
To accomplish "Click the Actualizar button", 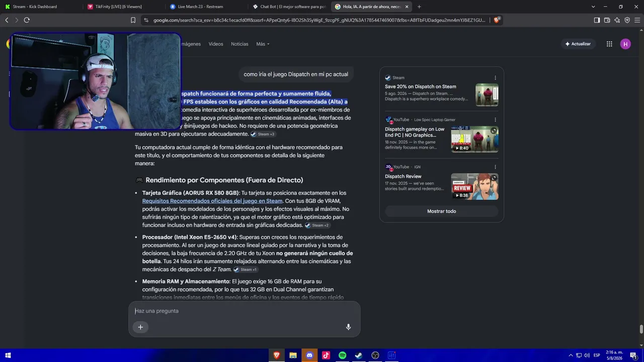I will tap(578, 44).
